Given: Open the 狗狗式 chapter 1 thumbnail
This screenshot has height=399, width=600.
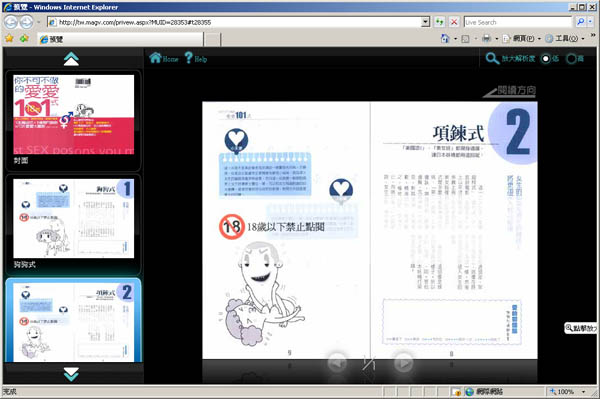Looking at the screenshot, I should (x=73, y=218).
